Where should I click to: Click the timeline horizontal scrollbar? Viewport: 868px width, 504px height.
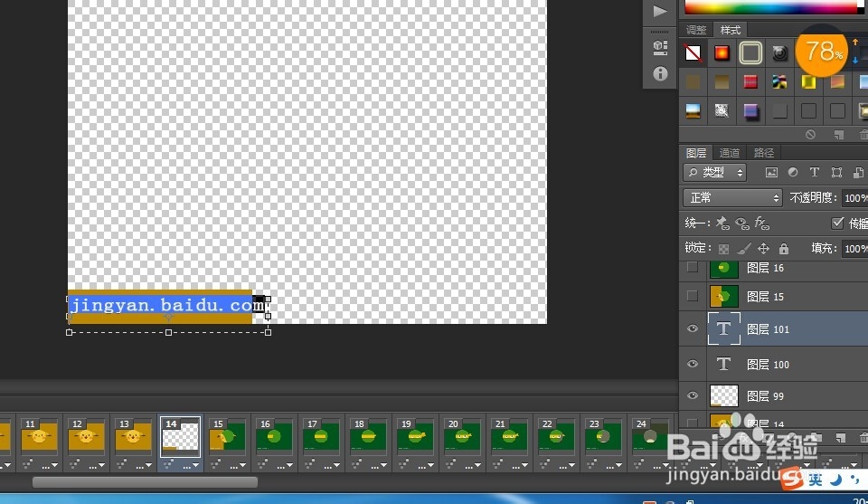(x=145, y=482)
